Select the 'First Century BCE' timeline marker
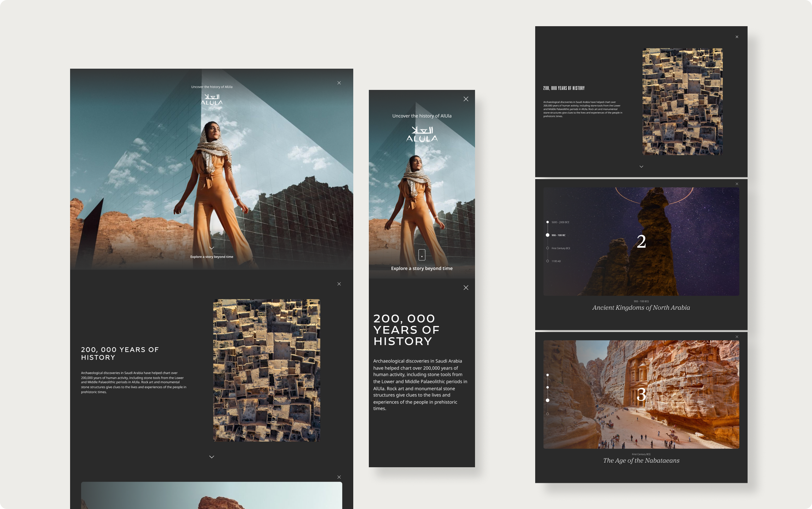812x509 pixels. pos(548,248)
